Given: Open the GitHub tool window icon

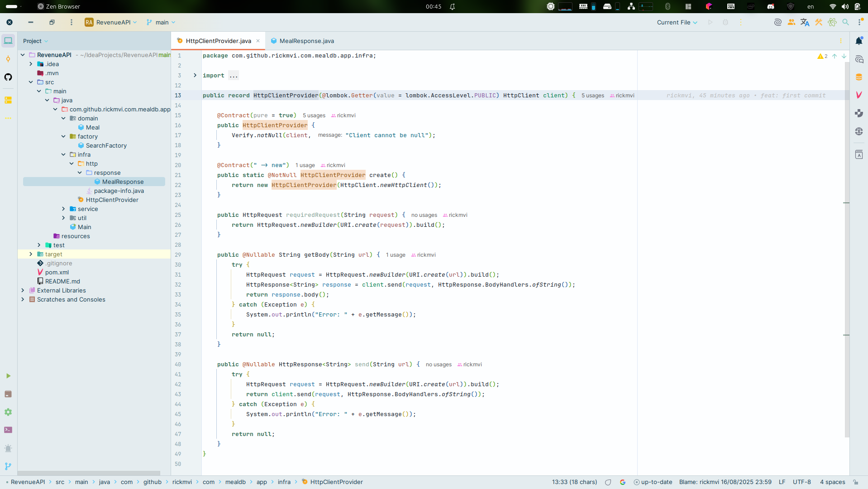Looking at the screenshot, I should pos(8,77).
